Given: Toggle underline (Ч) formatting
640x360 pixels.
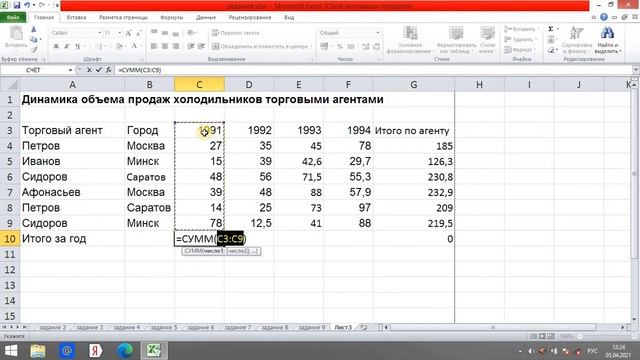Looking at the screenshot, I should (77, 46).
